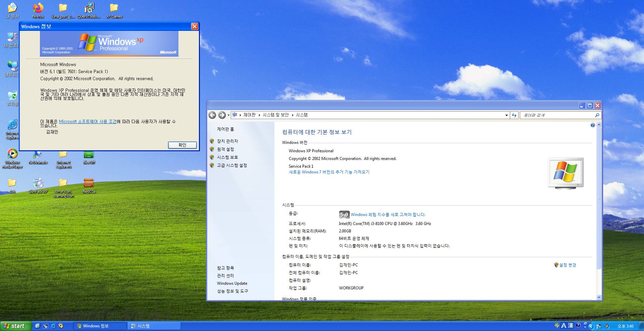This screenshot has height=331, width=644.
Task: Click the taskbar clock showing 오후 3:40
Action: (626, 326)
